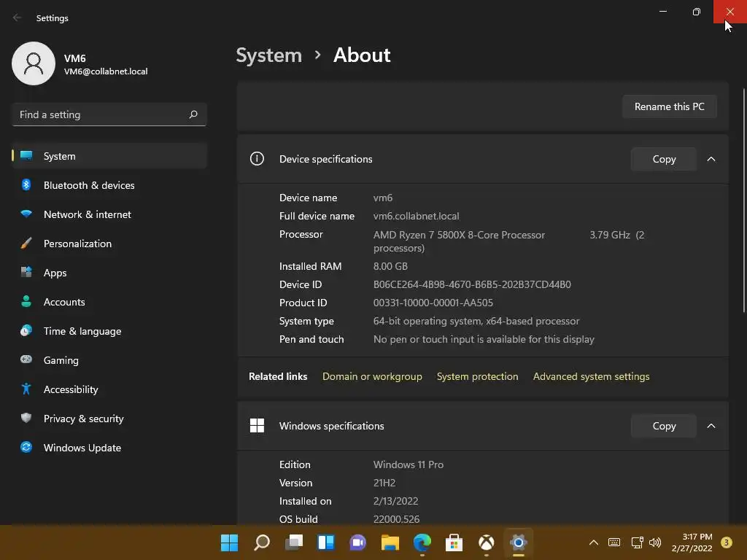Click the Time & language clock icon
747x560 pixels.
26,330
